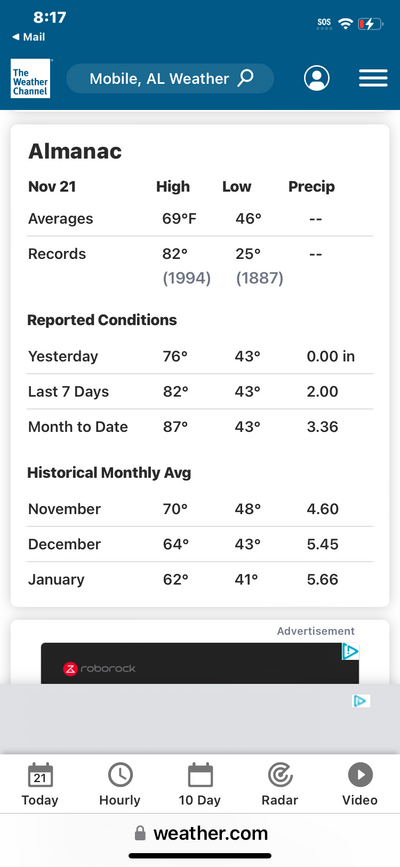Open the roborock advertisement
The height and width of the screenshot is (867, 400).
pyautogui.click(x=200, y=664)
